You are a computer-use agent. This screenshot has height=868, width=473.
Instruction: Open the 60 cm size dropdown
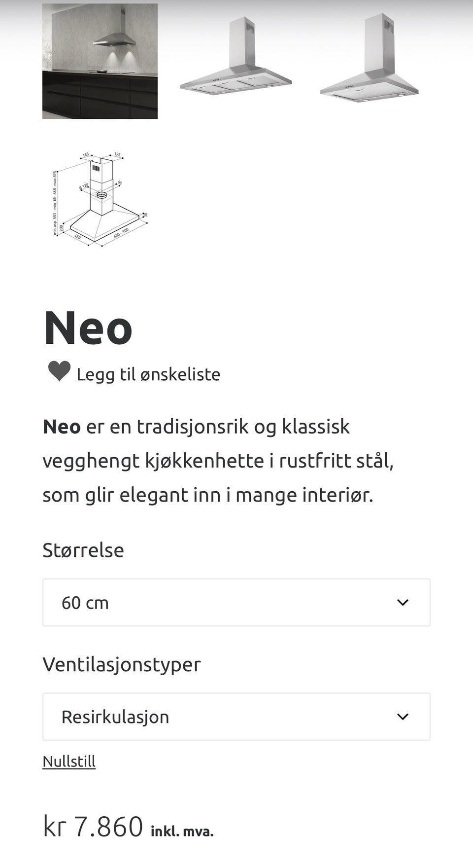click(236, 602)
